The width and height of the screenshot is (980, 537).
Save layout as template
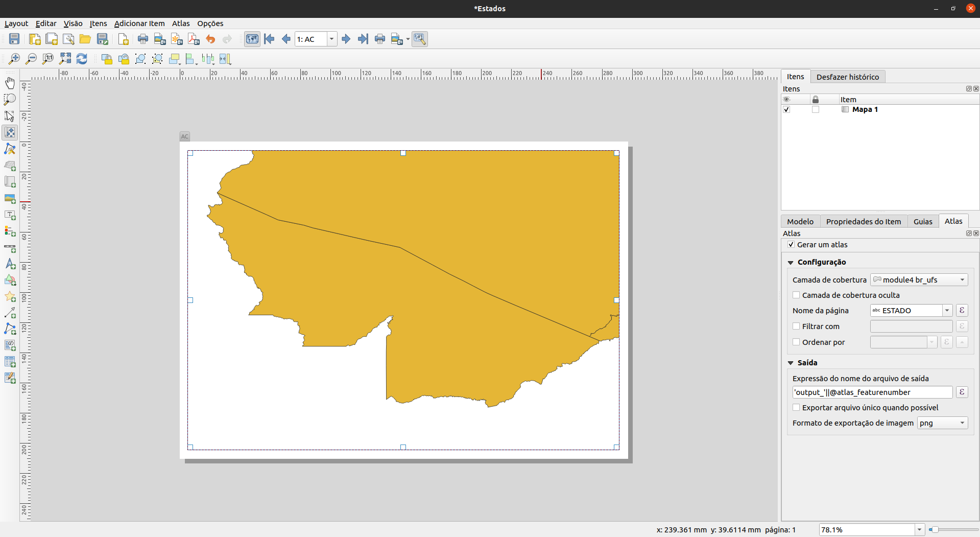pyautogui.click(x=102, y=39)
